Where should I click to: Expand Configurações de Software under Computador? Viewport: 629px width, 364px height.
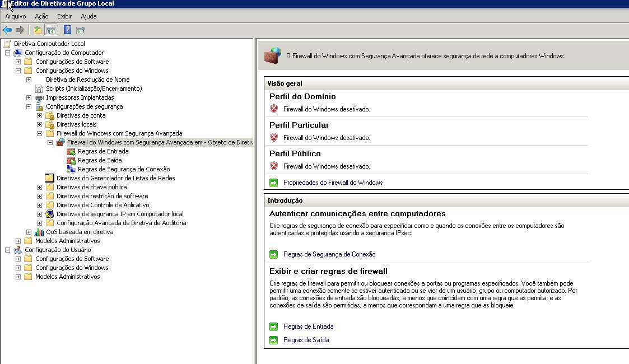coord(18,62)
